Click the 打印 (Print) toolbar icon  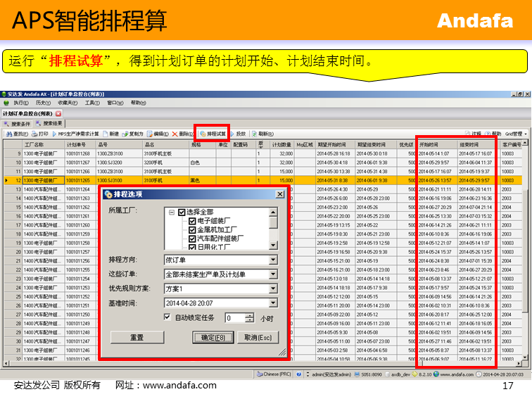(x=39, y=134)
